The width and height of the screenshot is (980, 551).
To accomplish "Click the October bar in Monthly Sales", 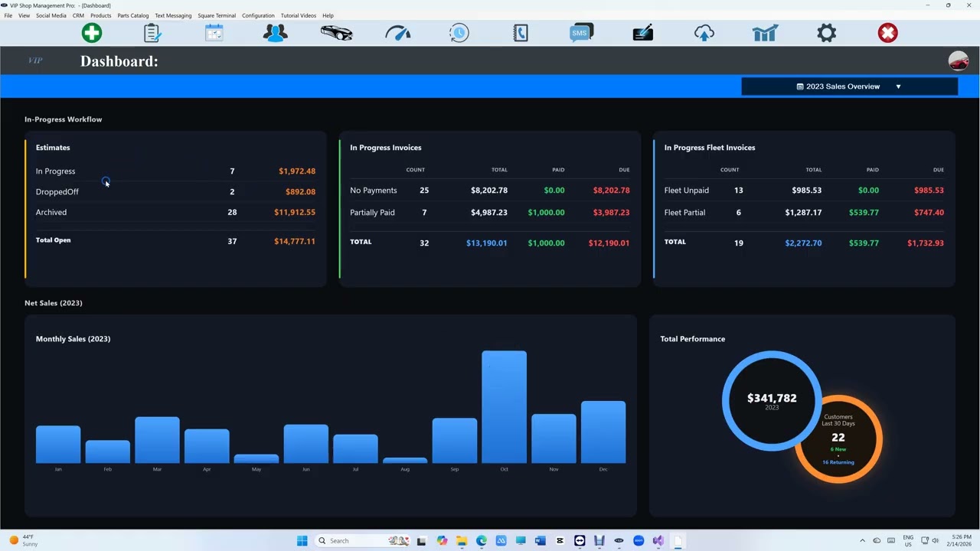I will (x=504, y=407).
